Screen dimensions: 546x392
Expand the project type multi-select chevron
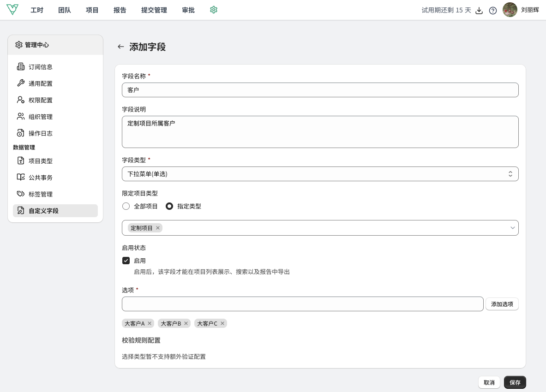tap(512, 228)
